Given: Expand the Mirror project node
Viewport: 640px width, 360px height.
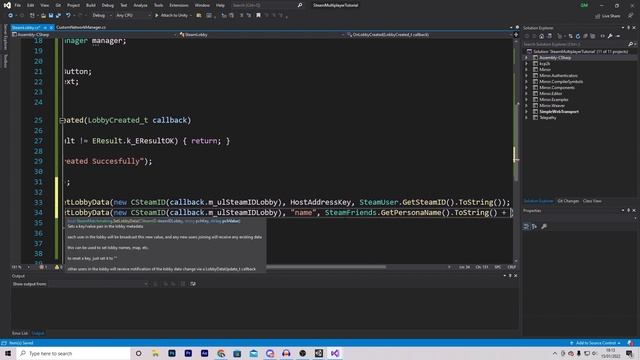Looking at the screenshot, I should 527,69.
